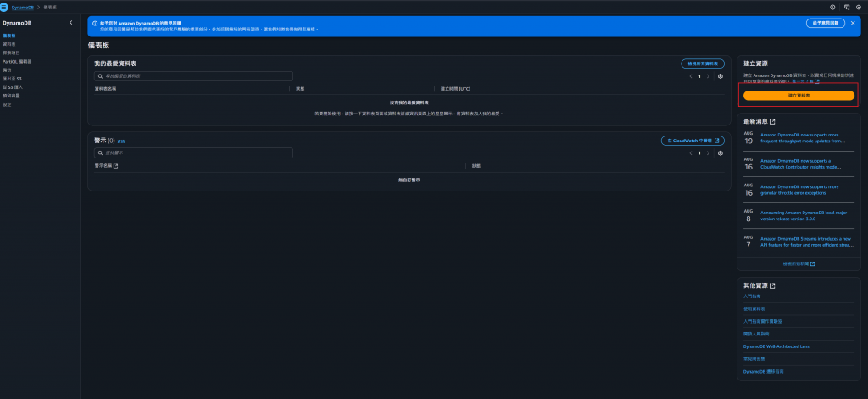Select 設定 in the sidebar
The height and width of the screenshot is (399, 868).
point(7,104)
